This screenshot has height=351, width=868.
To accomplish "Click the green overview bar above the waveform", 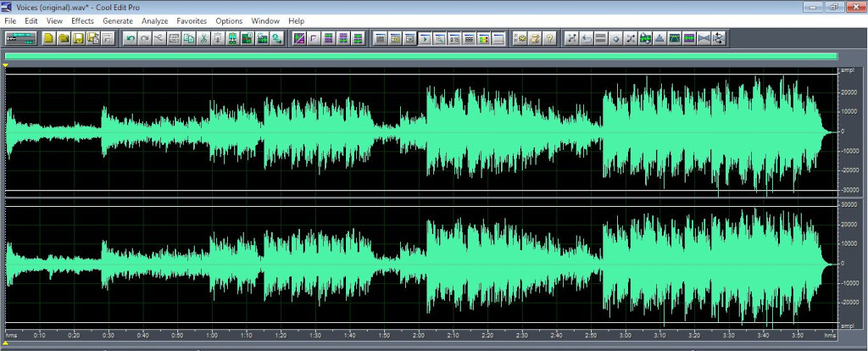I will coord(420,56).
